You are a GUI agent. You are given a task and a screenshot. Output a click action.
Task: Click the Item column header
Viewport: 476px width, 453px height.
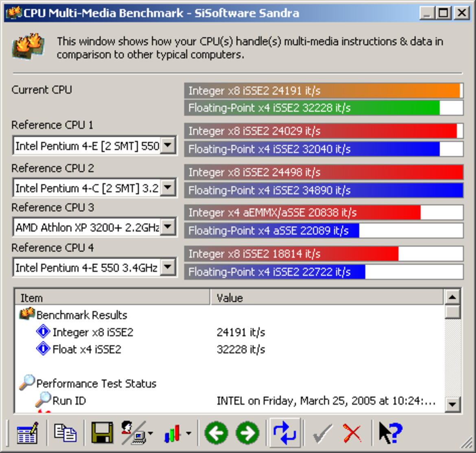click(112, 298)
